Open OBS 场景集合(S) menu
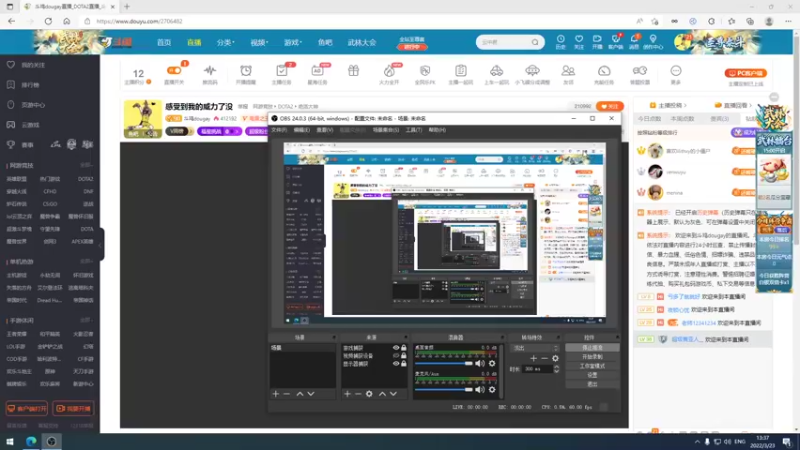 tap(386, 130)
